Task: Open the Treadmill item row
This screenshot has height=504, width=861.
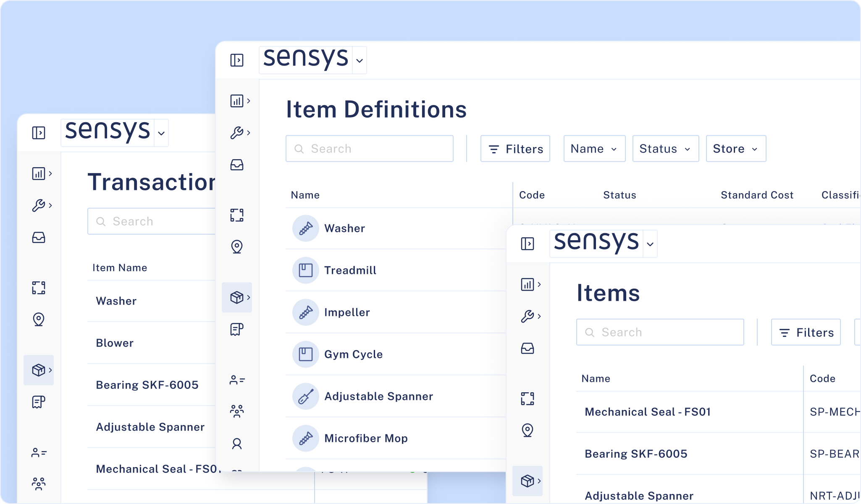Action: coord(350,270)
